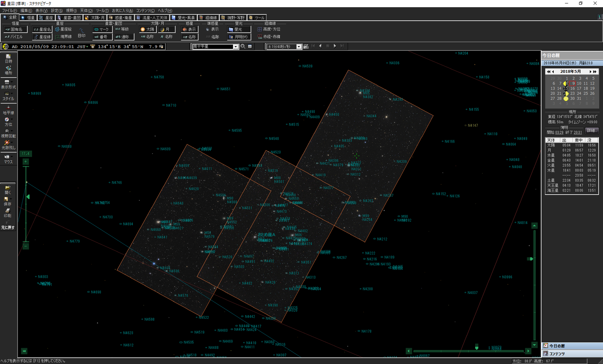Toggle the 星座線 constellation lines button
The height and width of the screenshot is (364, 603).
pyautogui.click(x=42, y=37)
